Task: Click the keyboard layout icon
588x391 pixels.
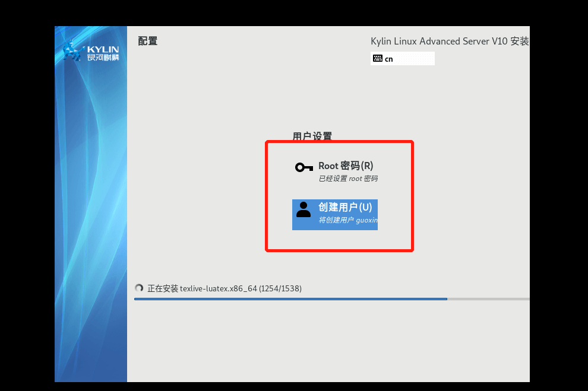Action: coord(378,58)
